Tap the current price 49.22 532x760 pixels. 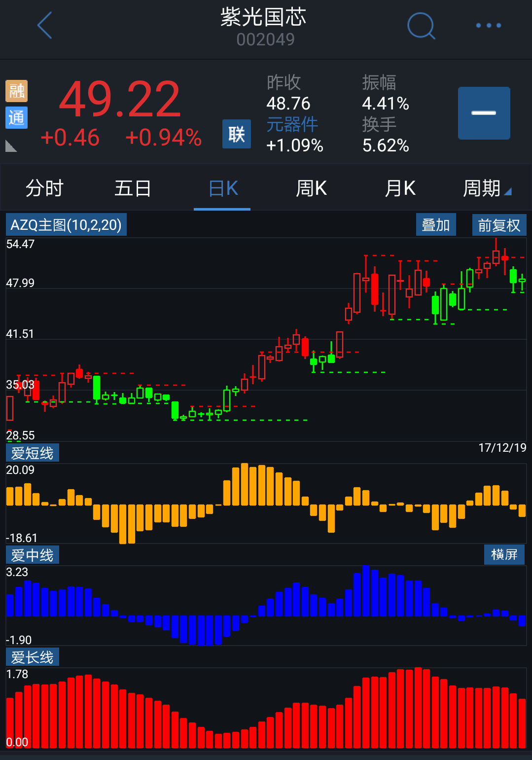click(x=120, y=100)
